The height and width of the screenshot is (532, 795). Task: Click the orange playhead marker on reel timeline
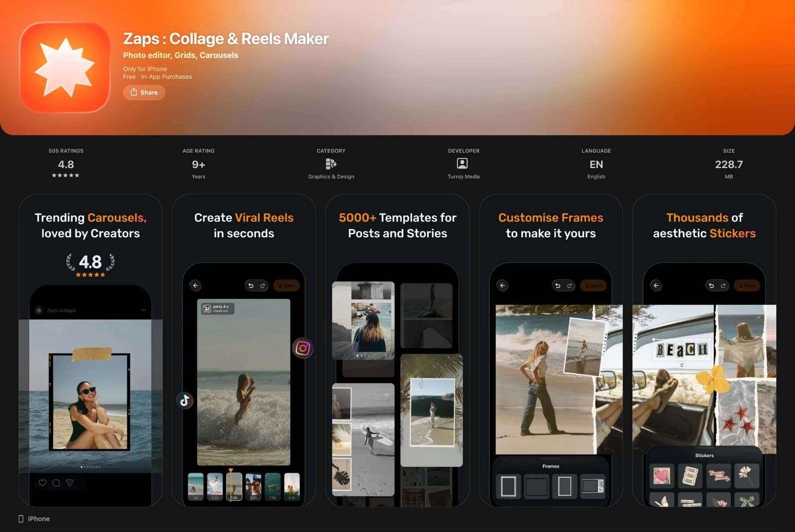(x=231, y=470)
